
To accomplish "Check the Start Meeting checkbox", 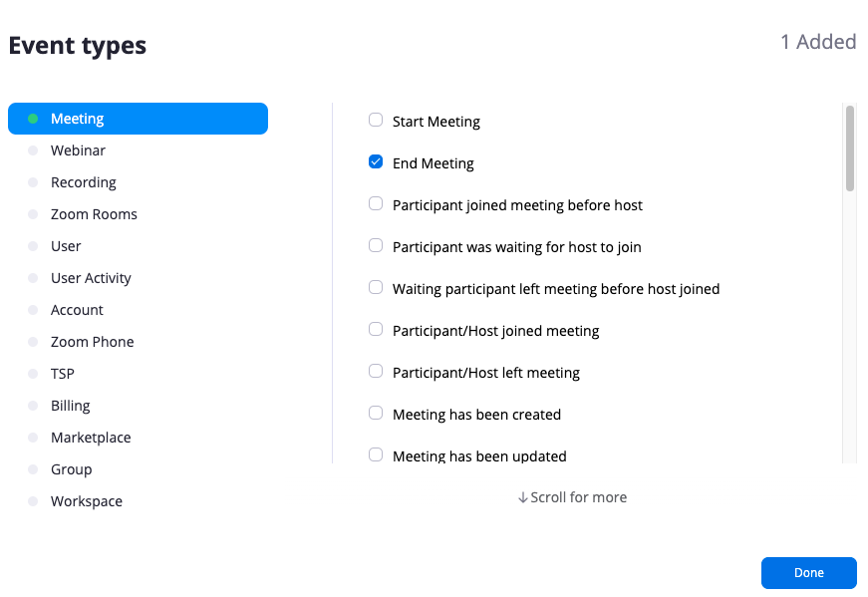I will [x=376, y=121].
